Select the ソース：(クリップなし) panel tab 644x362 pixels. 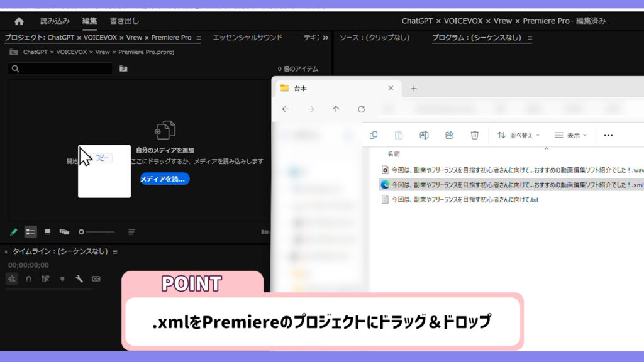pos(374,37)
